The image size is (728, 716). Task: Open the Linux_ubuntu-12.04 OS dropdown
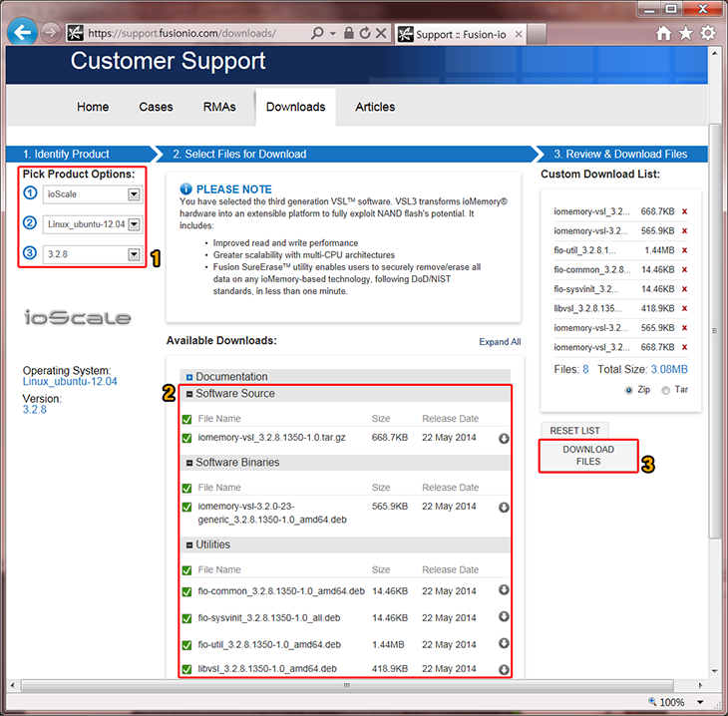[134, 224]
